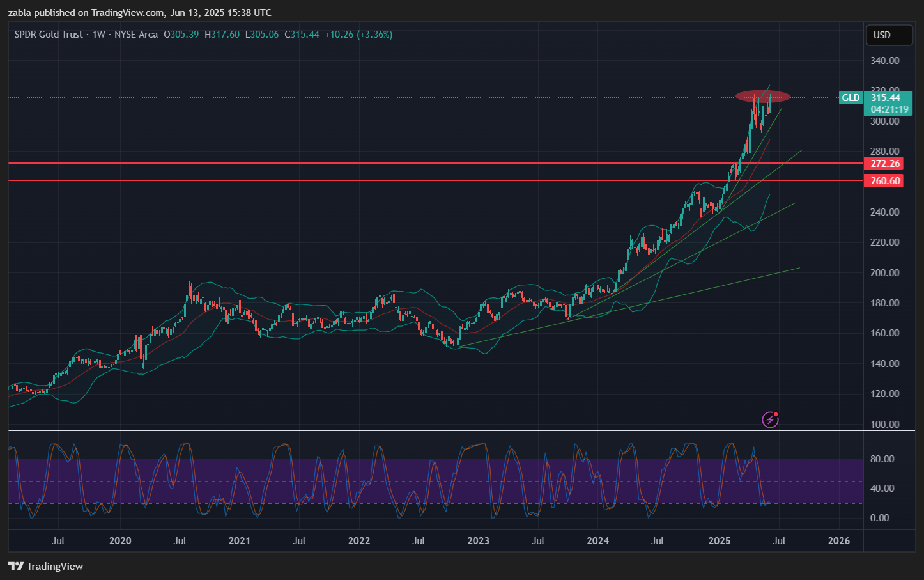Click the 272.26 red price label

885,164
